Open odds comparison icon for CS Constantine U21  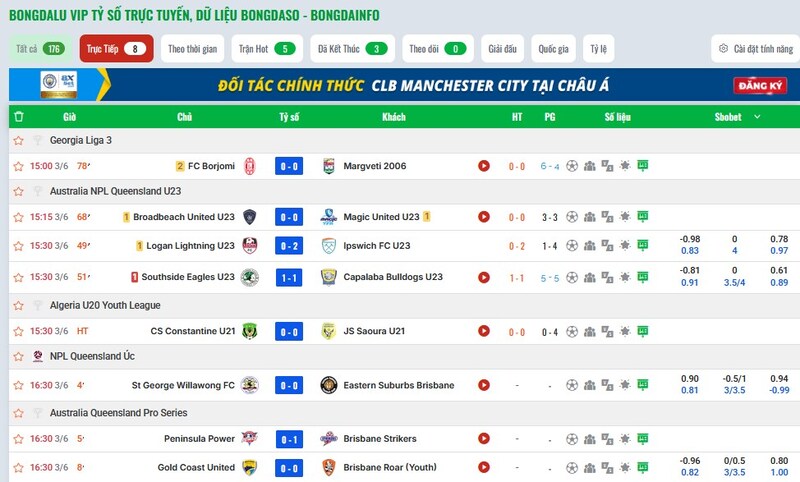click(607, 332)
